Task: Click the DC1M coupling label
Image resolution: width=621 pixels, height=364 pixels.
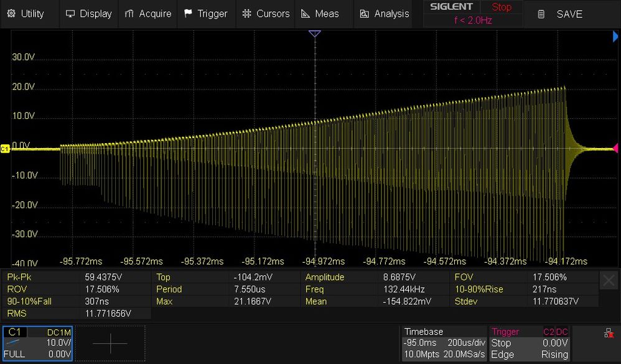Action: point(59,332)
